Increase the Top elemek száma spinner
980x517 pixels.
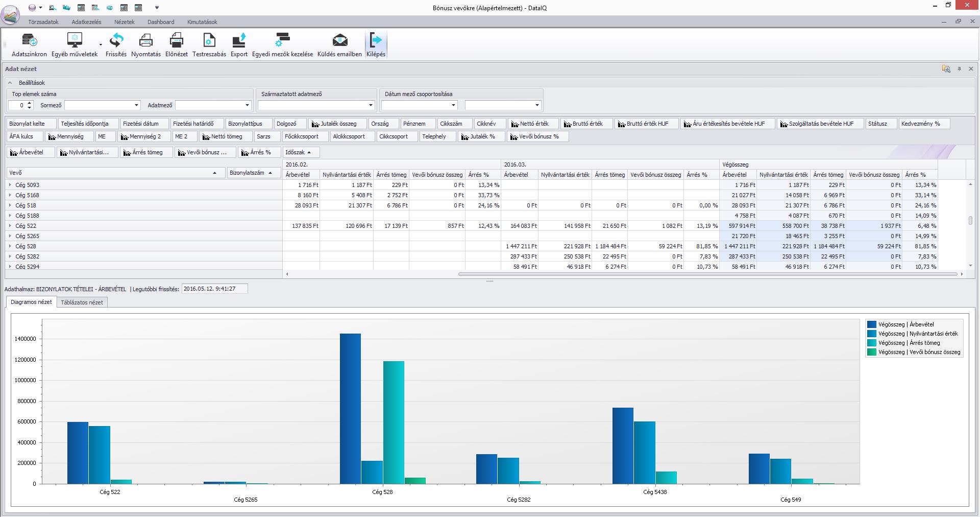pos(30,103)
